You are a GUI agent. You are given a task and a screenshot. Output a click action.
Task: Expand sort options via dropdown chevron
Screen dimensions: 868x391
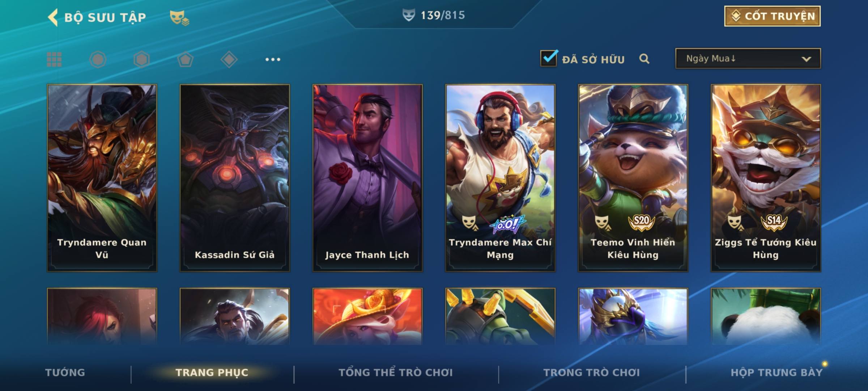(806, 59)
